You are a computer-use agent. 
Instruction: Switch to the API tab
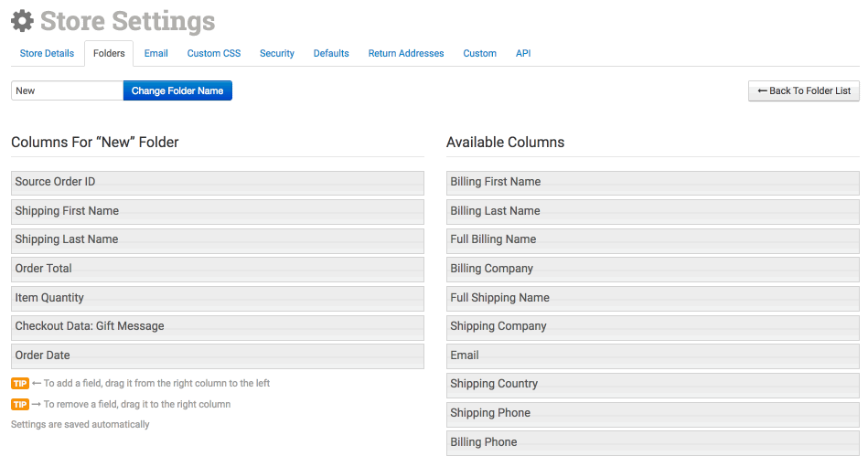point(523,54)
